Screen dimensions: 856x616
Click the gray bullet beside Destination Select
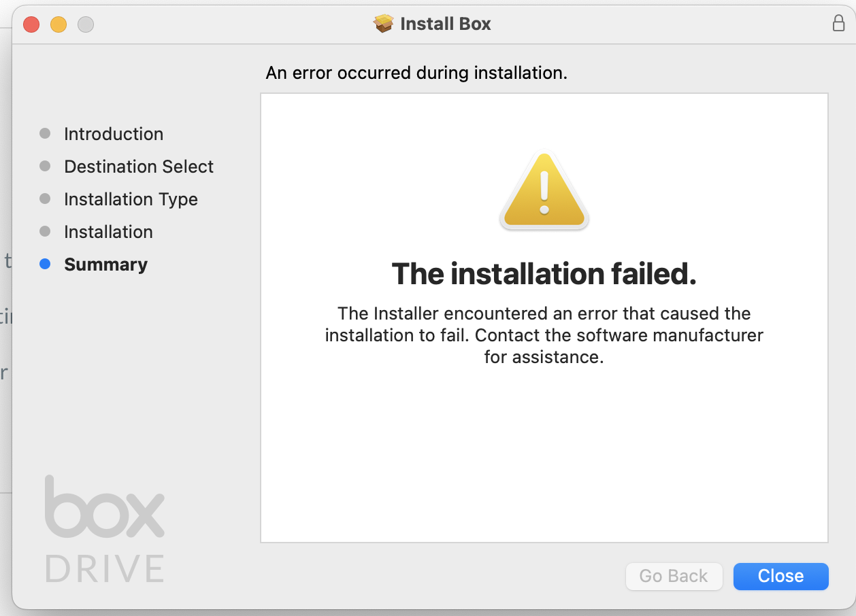(x=45, y=167)
